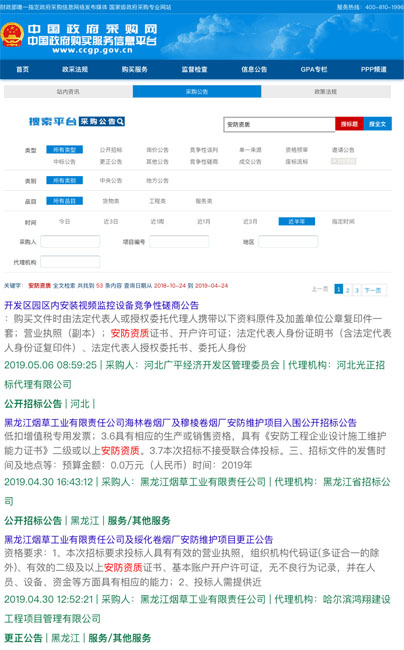The width and height of the screenshot is (404, 650).
Task: Switch to the 站内资讯 tab
Action: tap(68, 92)
